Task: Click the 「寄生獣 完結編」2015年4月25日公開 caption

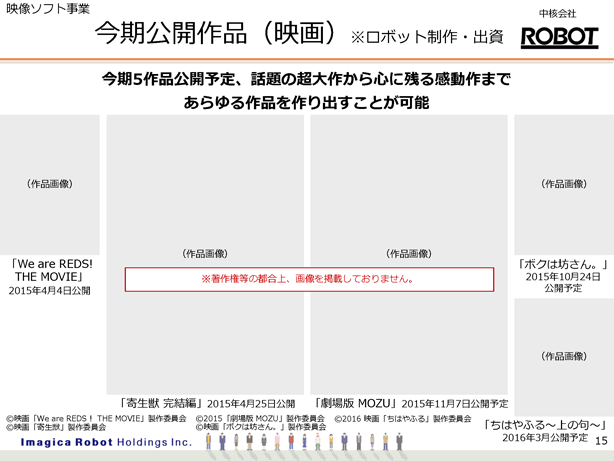Action: click(207, 403)
